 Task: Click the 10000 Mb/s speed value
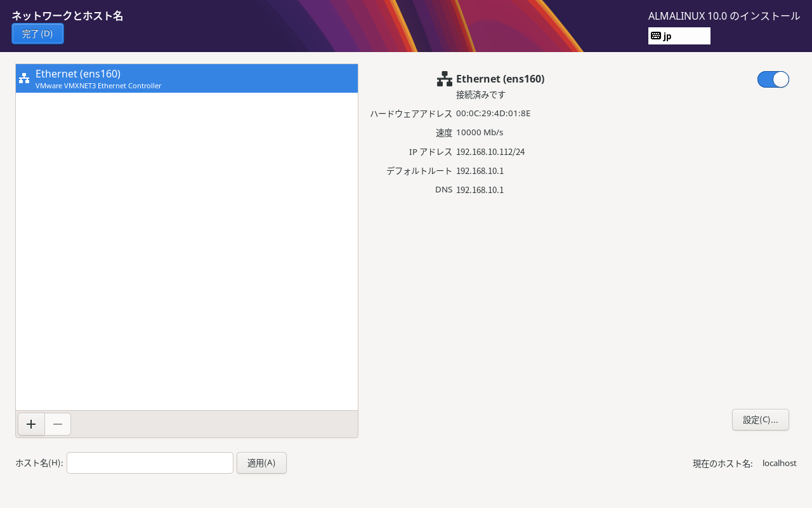point(479,133)
